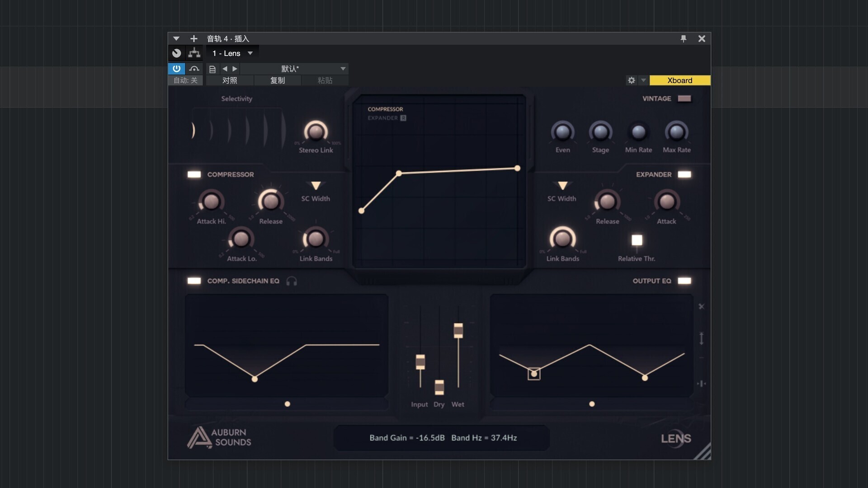Click the diagonal lines corner handle
This screenshot has height=488, width=868.
click(x=702, y=451)
